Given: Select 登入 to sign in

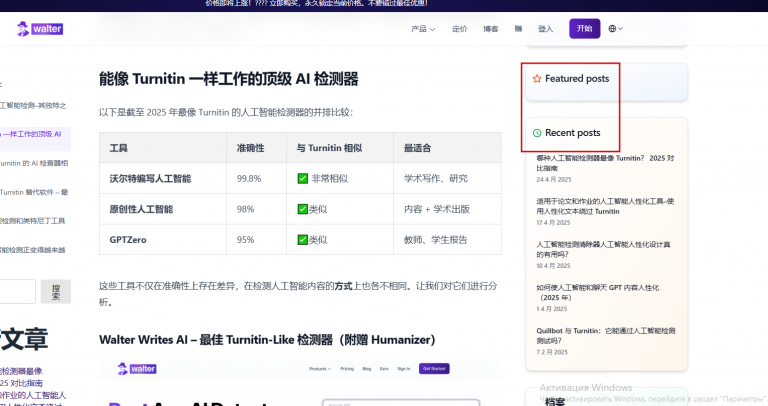Looking at the screenshot, I should pyautogui.click(x=546, y=29).
